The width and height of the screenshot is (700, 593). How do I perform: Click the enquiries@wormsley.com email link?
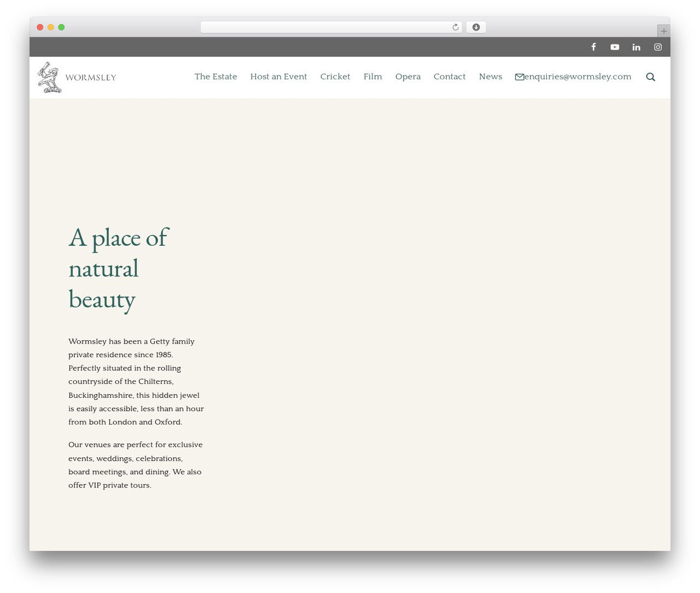(577, 77)
